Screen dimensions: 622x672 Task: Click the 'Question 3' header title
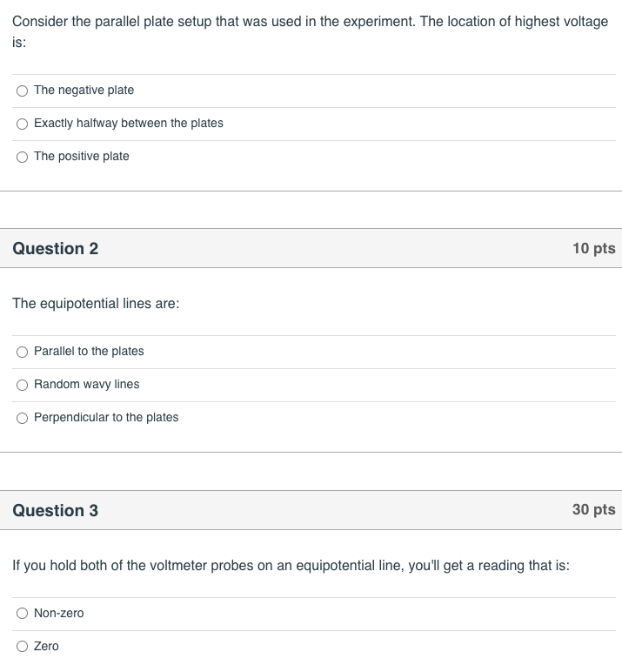click(x=56, y=510)
